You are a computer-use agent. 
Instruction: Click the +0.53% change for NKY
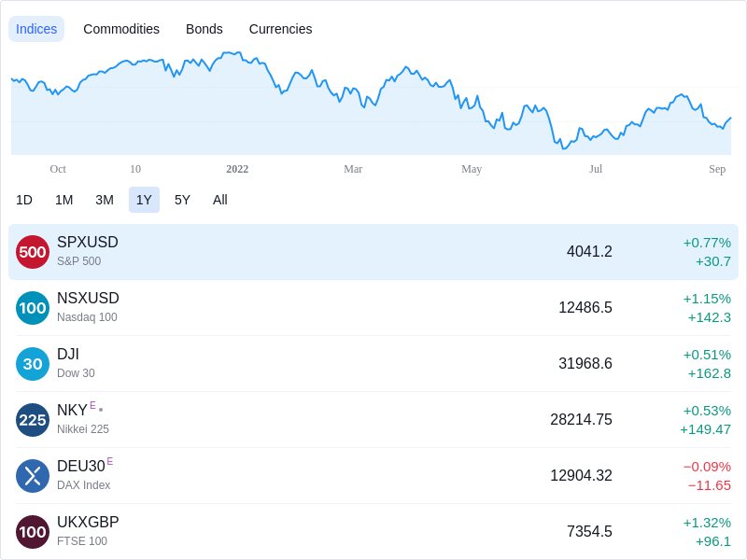pyautogui.click(x=707, y=411)
